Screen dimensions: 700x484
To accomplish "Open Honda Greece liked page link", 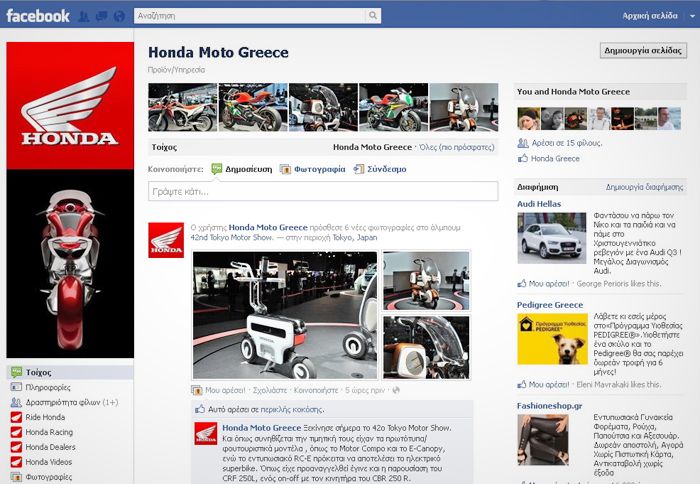I will tap(555, 158).
